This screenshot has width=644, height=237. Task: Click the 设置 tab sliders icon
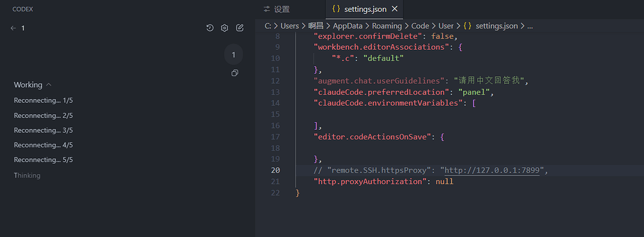[267, 9]
